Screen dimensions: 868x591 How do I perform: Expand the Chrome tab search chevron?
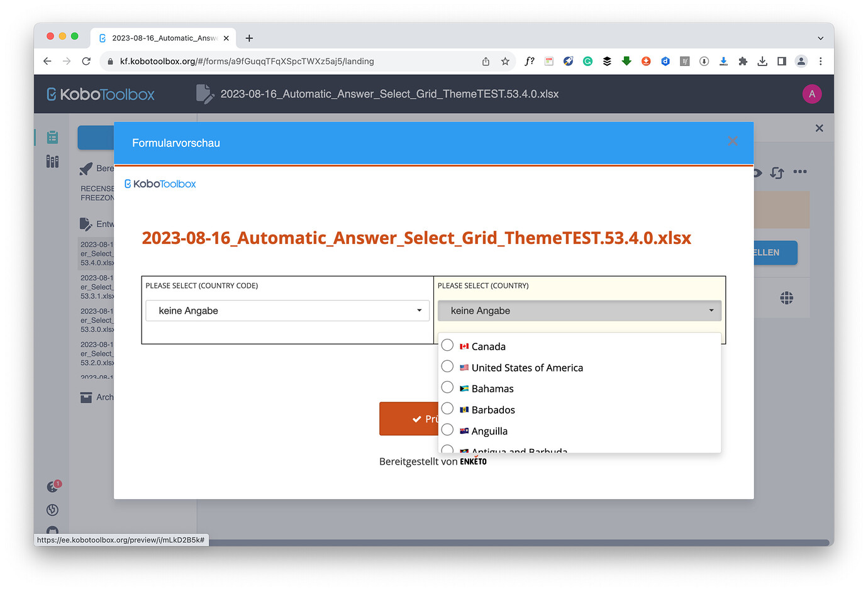[x=820, y=38]
